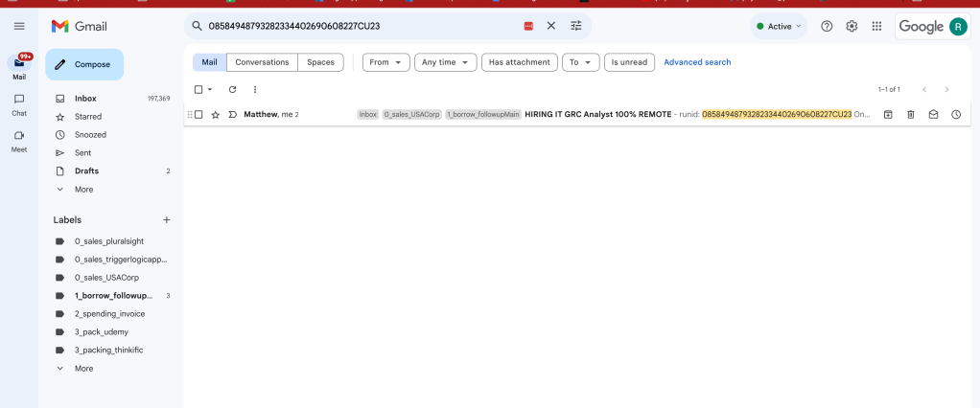This screenshot has width=980, height=408.
Task: Tick the select all checkbox
Action: pos(198,89)
